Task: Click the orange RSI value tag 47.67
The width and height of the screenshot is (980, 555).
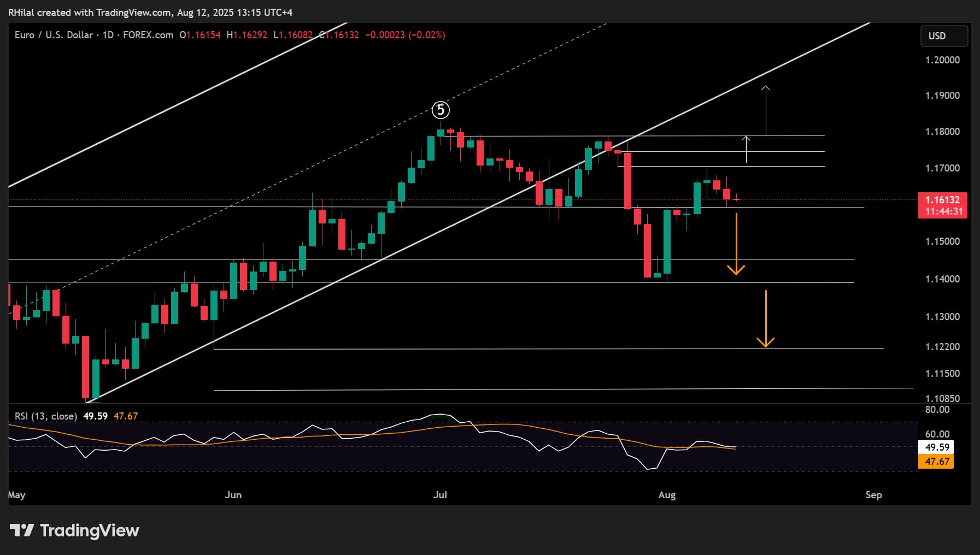Action: 936,462
